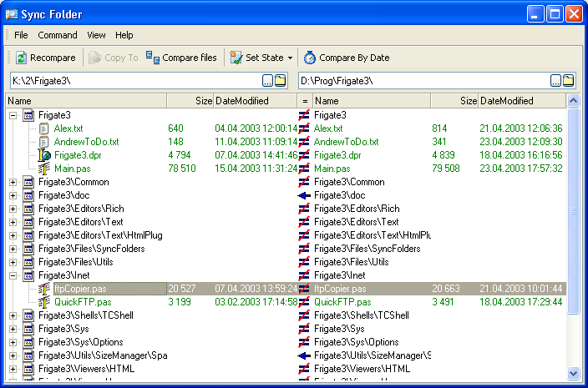Sort left pane by DateModified column header
Image resolution: width=588 pixels, height=388 pixels.
[x=242, y=101]
